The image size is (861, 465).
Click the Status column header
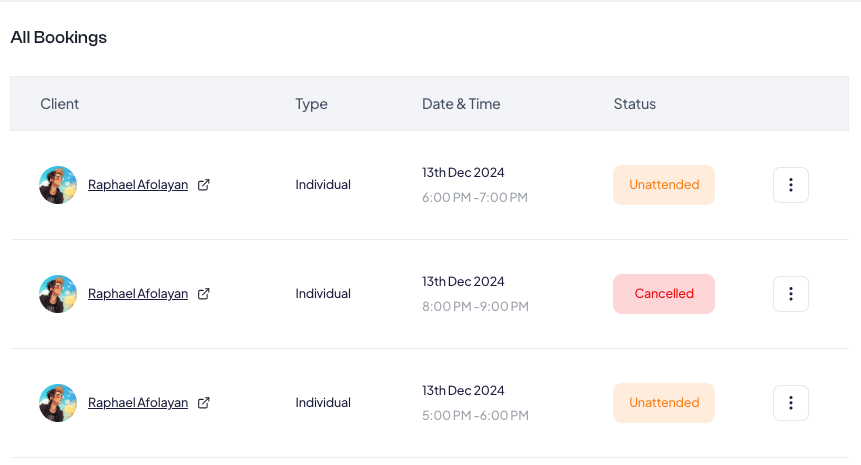[635, 104]
